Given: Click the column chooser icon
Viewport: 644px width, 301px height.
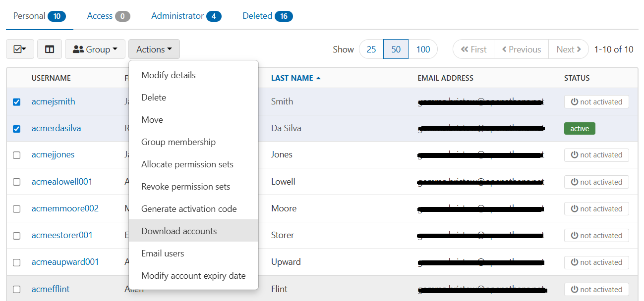Looking at the screenshot, I should [x=50, y=49].
